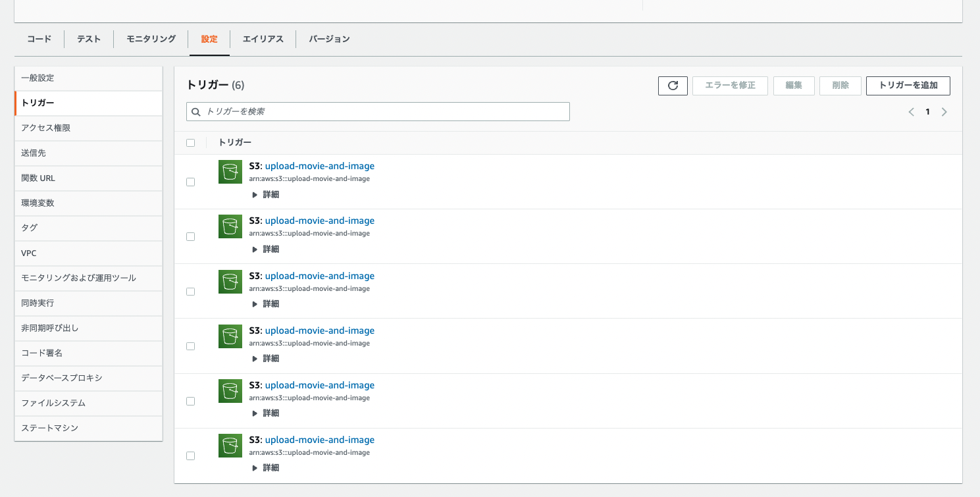Check the select-all triggers checkbox
980x497 pixels.
point(191,143)
